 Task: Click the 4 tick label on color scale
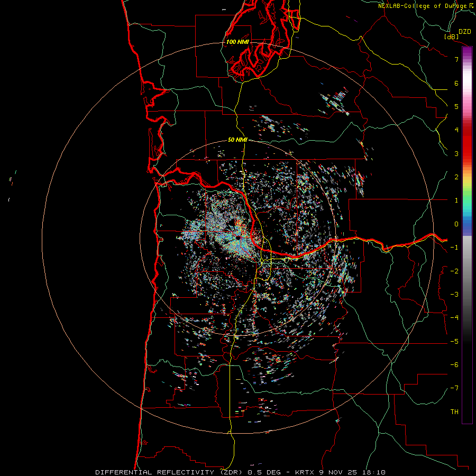(x=456, y=130)
